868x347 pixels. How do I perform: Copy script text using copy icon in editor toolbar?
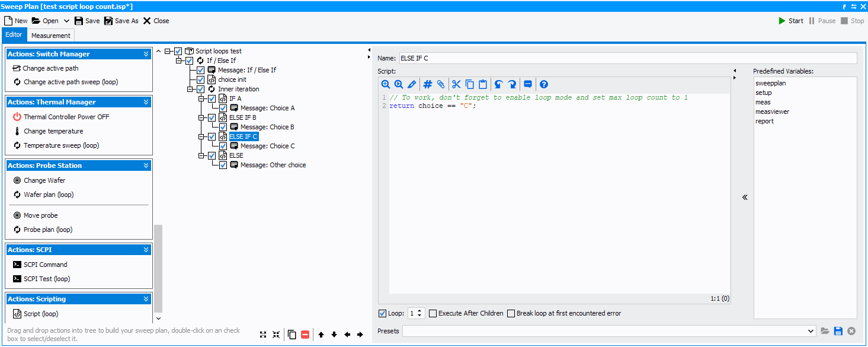click(469, 84)
